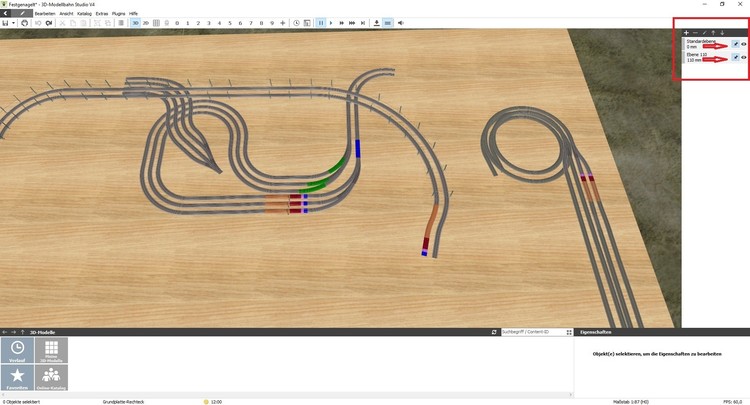The height and width of the screenshot is (405, 750).
Task: Switch to 3D view mode
Action: pyautogui.click(x=135, y=22)
